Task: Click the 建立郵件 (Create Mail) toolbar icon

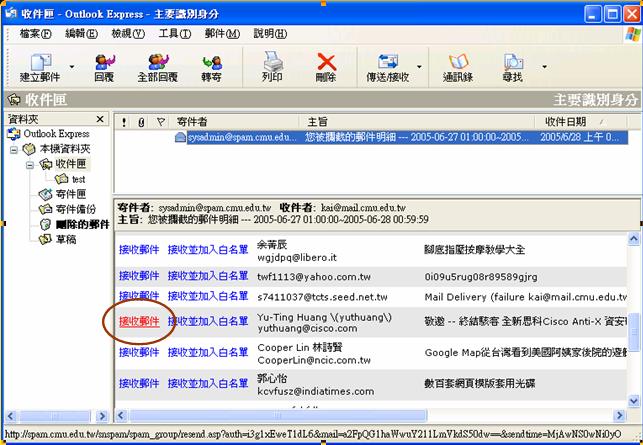Action: (40, 67)
